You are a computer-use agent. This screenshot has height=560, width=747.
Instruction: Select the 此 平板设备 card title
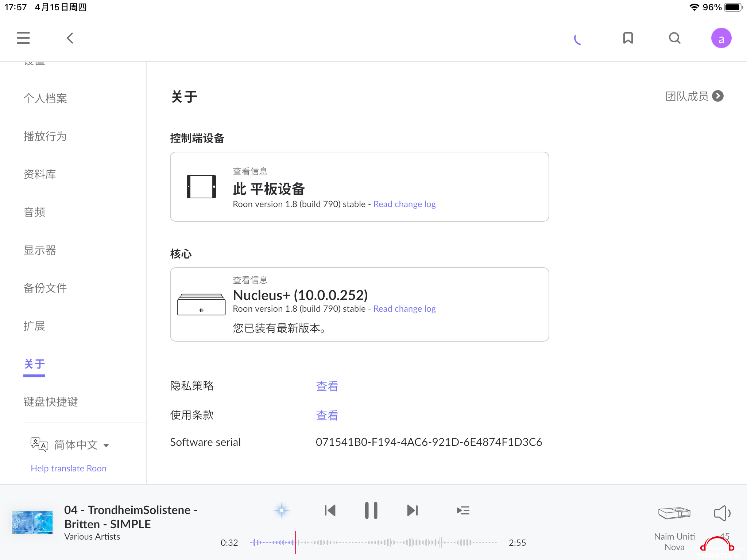tap(269, 189)
